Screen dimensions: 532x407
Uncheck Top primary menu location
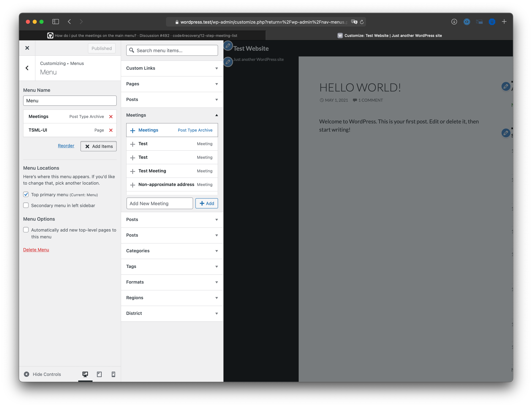pyautogui.click(x=26, y=194)
